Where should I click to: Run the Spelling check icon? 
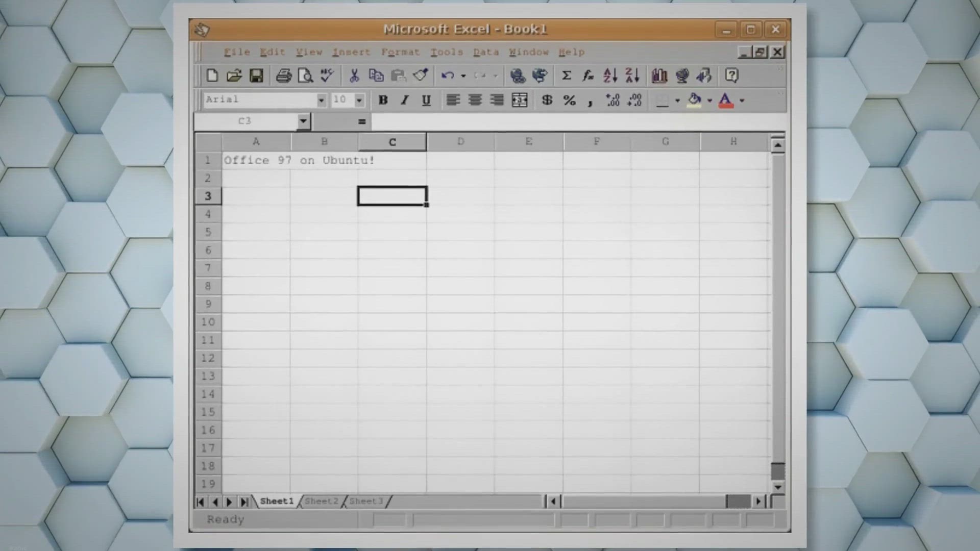(x=327, y=76)
